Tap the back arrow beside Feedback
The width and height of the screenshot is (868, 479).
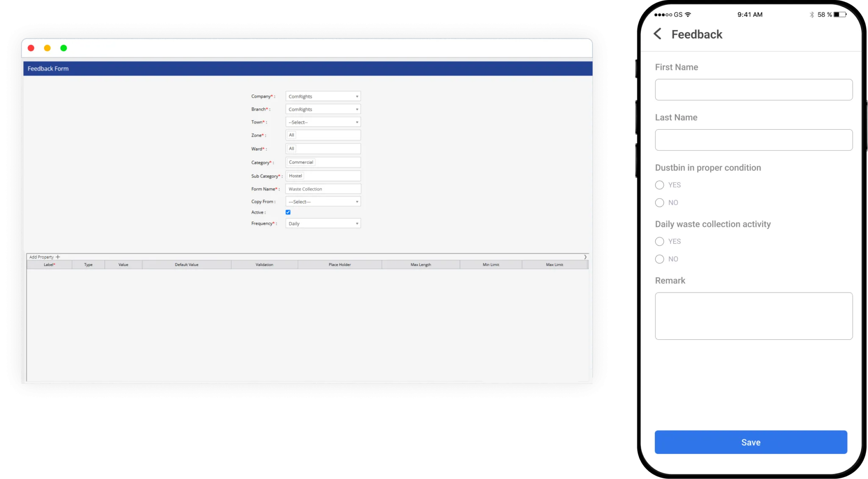pos(657,34)
